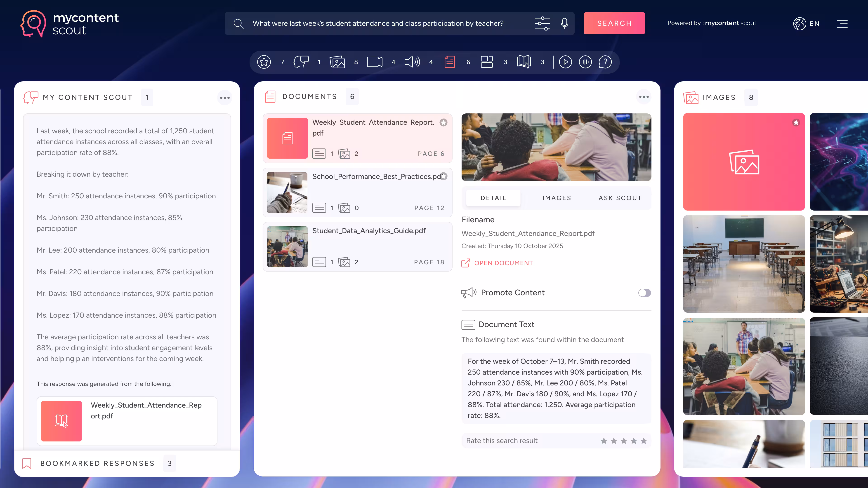Switch to the Ask Scout tab
The width and height of the screenshot is (868, 488).
pyautogui.click(x=620, y=198)
